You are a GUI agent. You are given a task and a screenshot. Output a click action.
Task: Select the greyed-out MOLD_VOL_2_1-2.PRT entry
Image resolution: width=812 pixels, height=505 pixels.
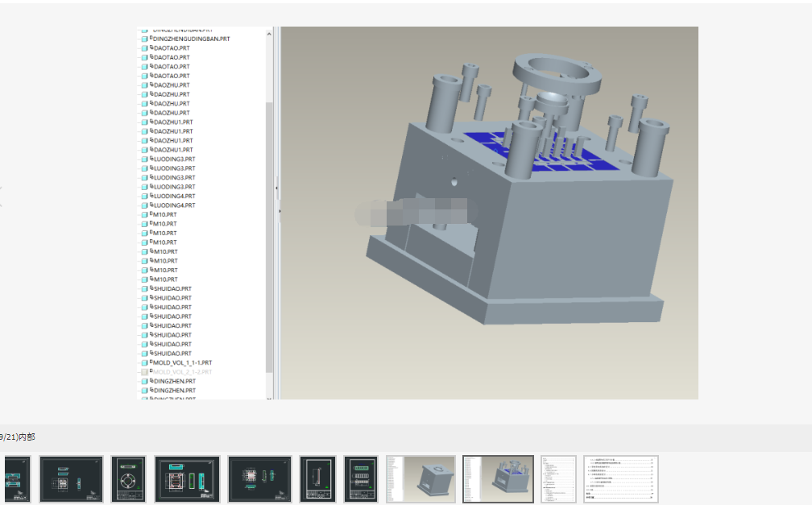pos(182,372)
